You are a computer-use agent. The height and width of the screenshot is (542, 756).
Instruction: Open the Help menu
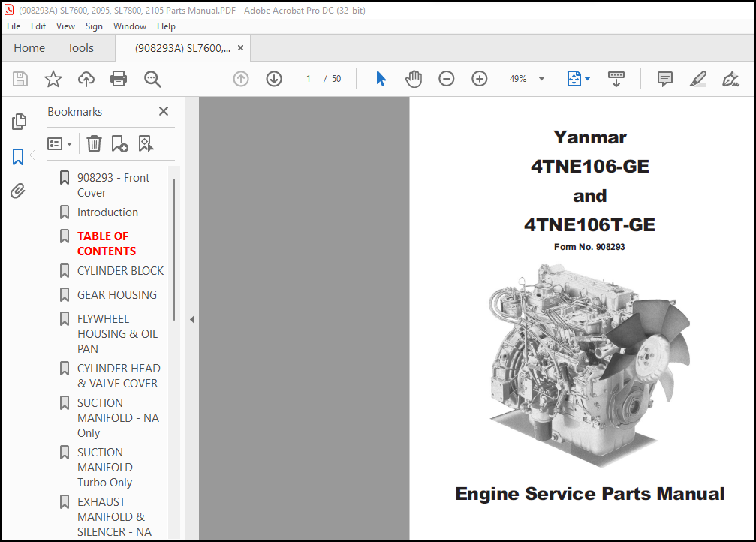[x=166, y=26]
